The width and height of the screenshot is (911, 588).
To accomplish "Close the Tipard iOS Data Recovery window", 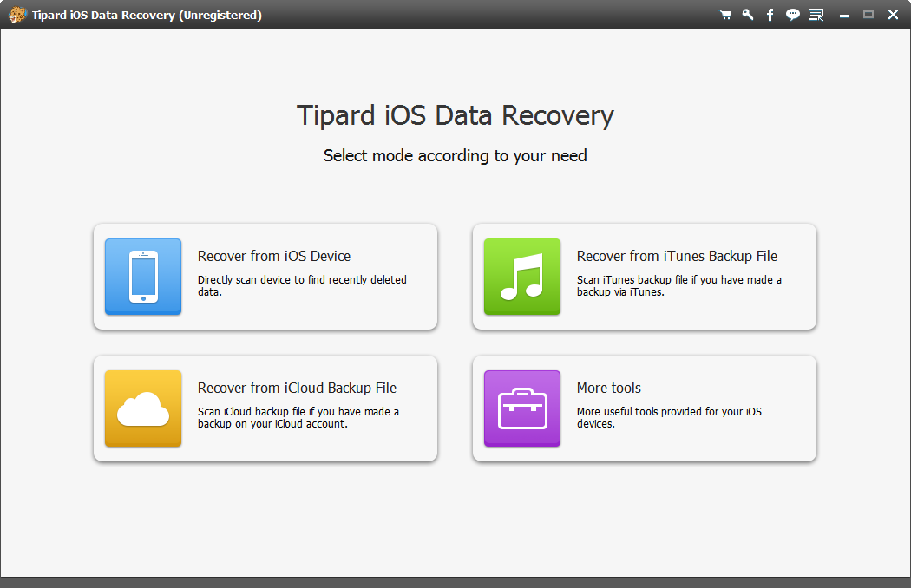I will [x=893, y=15].
